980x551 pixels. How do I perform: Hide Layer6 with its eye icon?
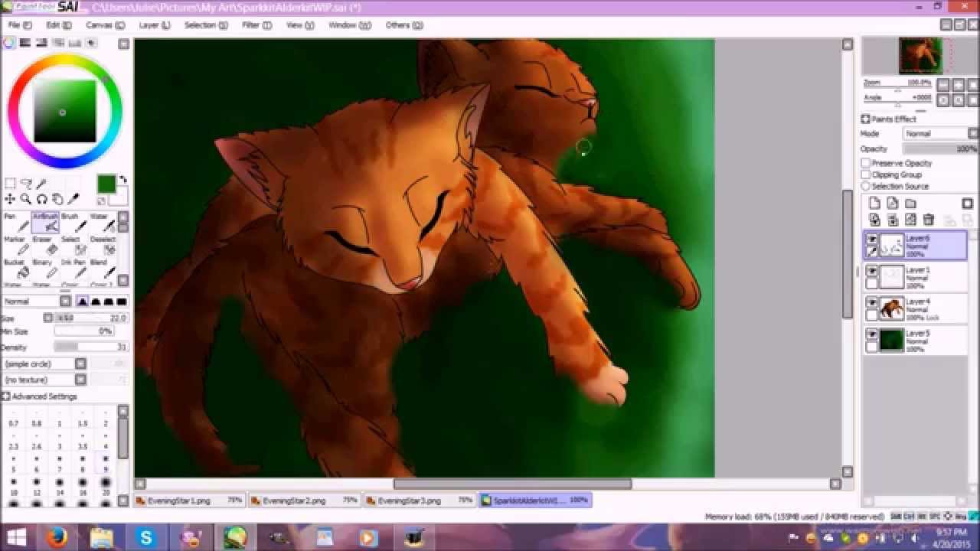pyautogui.click(x=872, y=240)
